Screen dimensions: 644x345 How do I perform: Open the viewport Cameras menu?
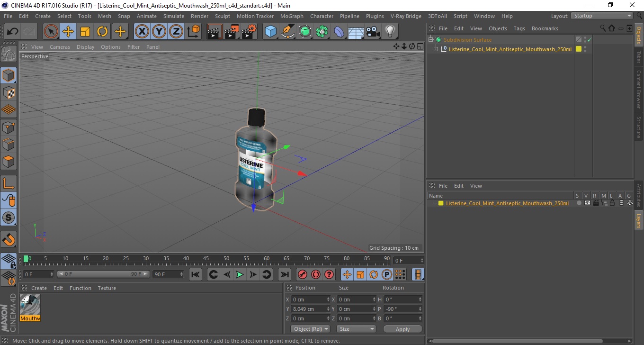click(60, 47)
